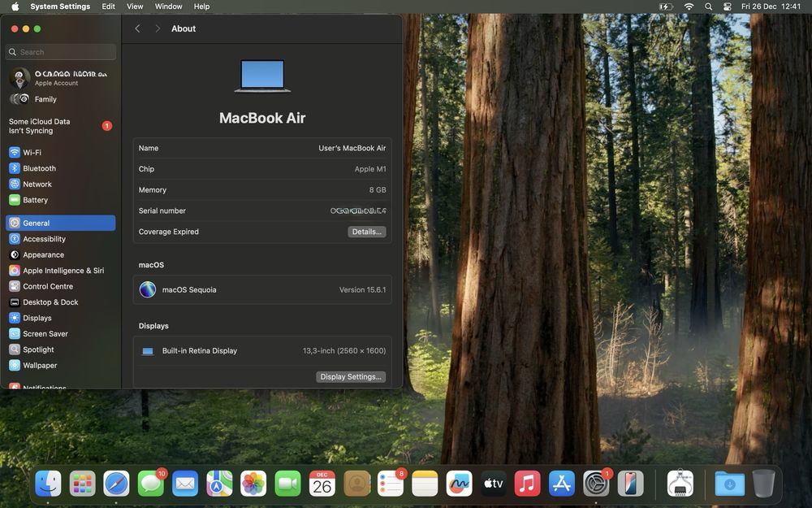Open the System Settings menu
Image resolution: width=812 pixels, height=508 pixels.
coord(60,7)
